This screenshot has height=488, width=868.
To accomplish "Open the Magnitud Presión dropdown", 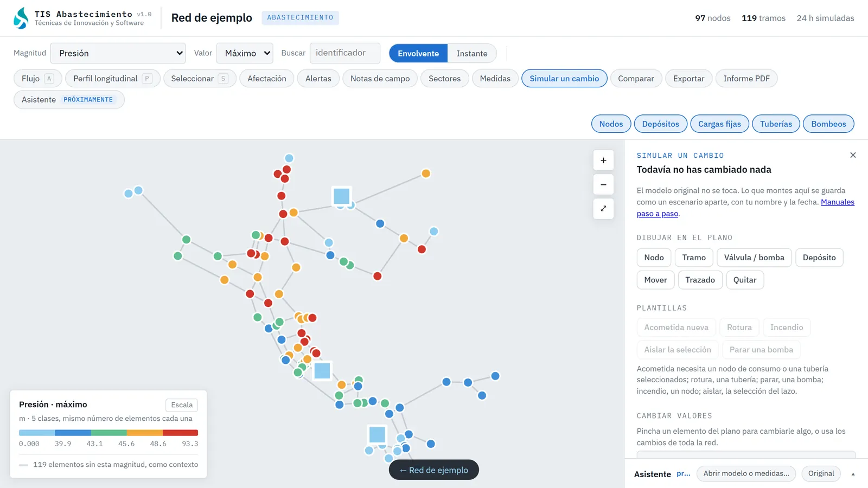I will (118, 53).
